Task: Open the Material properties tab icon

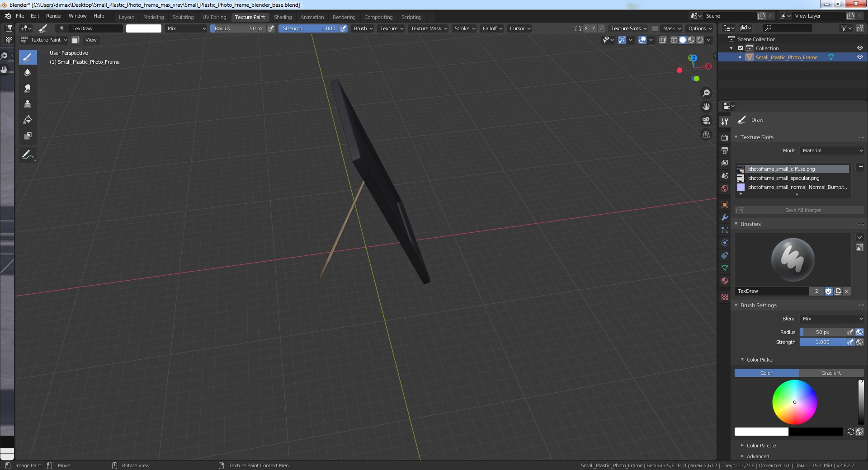Action: pos(725,281)
